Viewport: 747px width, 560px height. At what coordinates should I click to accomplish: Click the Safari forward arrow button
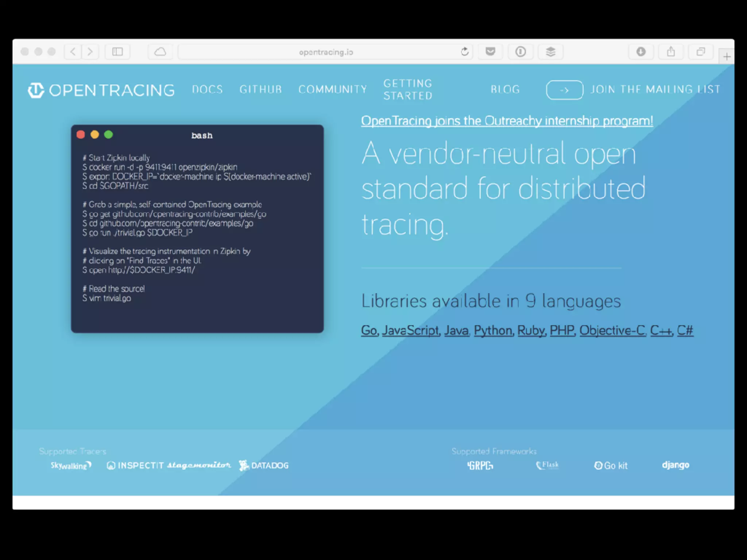[x=90, y=52]
